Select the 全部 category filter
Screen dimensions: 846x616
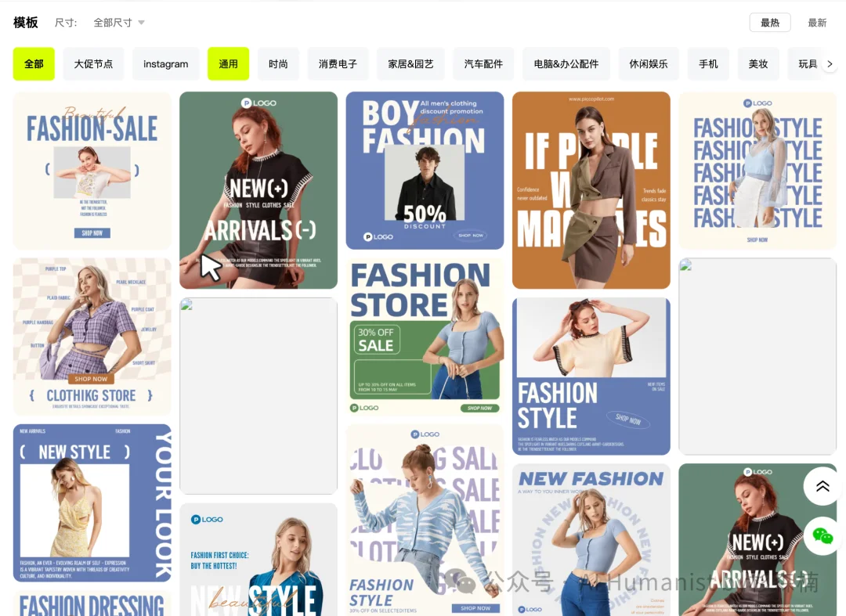[34, 64]
